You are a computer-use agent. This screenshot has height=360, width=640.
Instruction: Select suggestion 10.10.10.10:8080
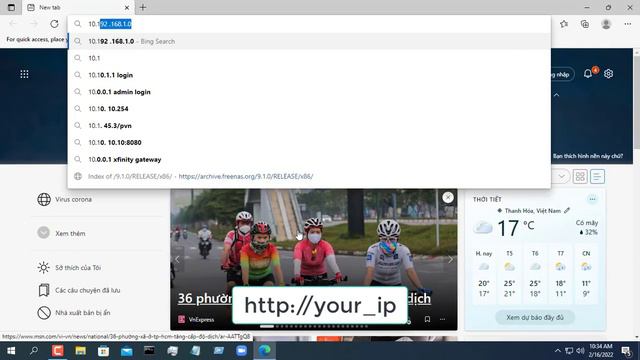(x=309, y=142)
